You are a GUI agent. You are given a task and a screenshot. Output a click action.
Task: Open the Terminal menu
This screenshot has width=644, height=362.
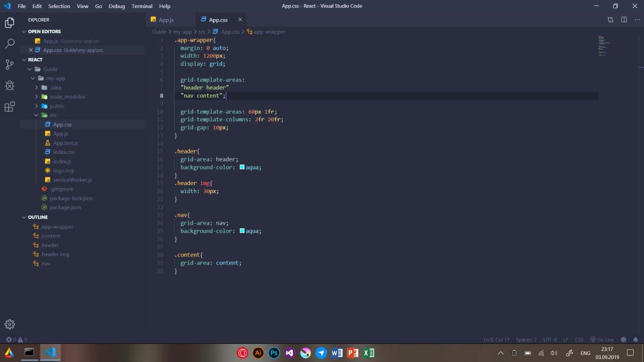tap(142, 6)
